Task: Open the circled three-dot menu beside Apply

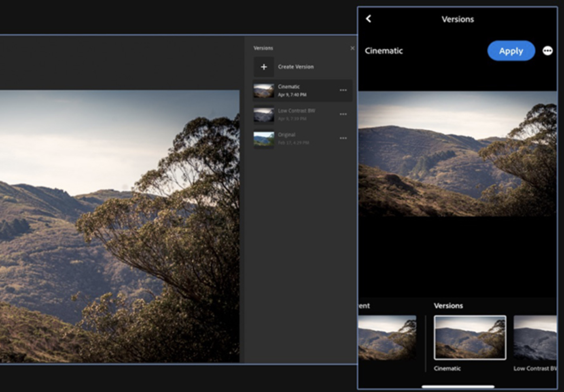Action: [547, 51]
